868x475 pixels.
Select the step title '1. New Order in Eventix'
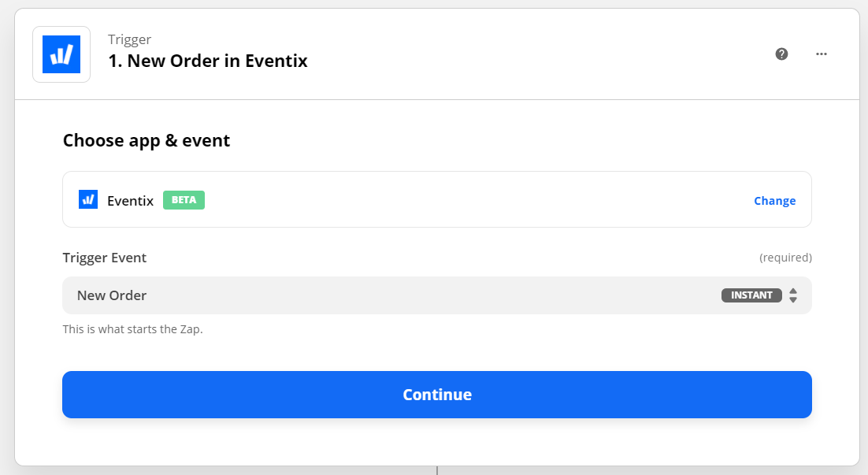(208, 61)
